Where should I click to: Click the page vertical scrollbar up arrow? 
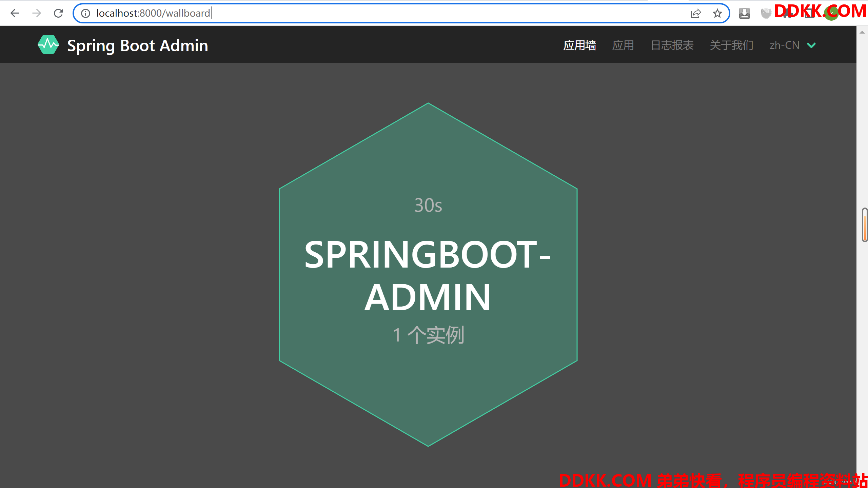click(x=862, y=32)
